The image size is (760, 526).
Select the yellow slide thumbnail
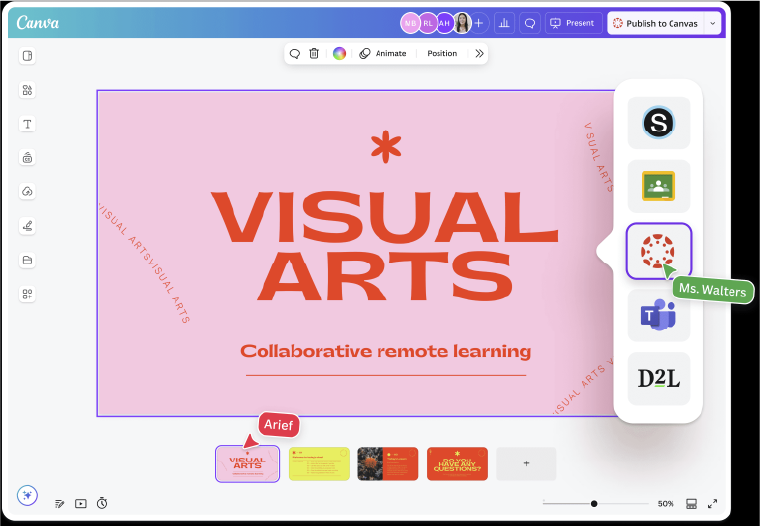point(319,464)
